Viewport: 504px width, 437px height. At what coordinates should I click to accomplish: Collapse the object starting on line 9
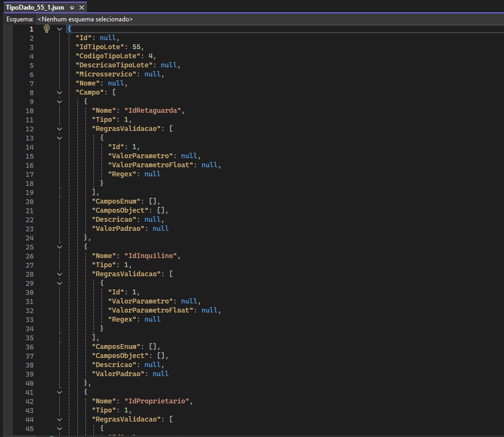60,102
